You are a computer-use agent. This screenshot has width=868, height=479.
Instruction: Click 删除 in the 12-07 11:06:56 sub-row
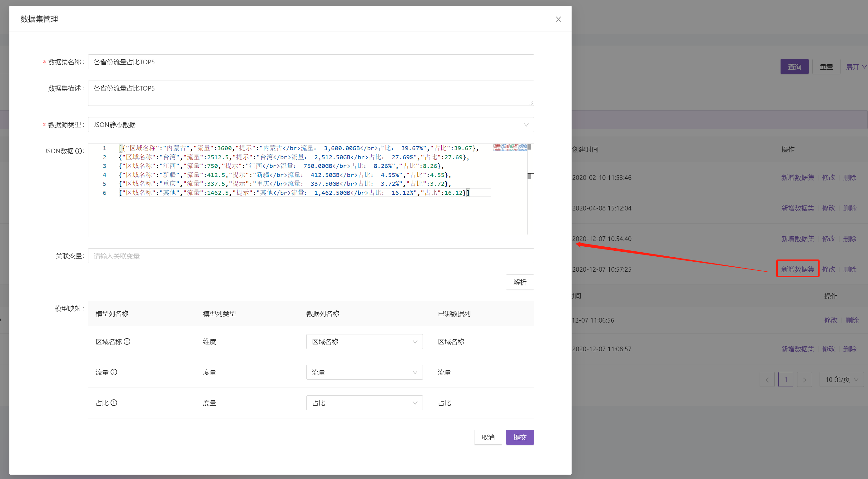[851, 320]
